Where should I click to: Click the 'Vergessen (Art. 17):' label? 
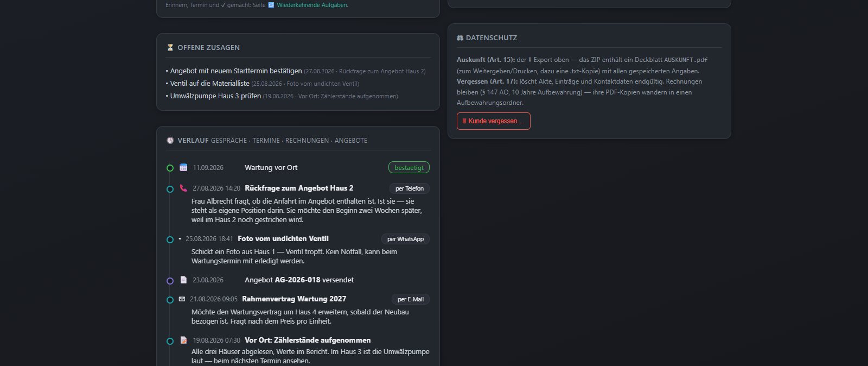(x=487, y=81)
